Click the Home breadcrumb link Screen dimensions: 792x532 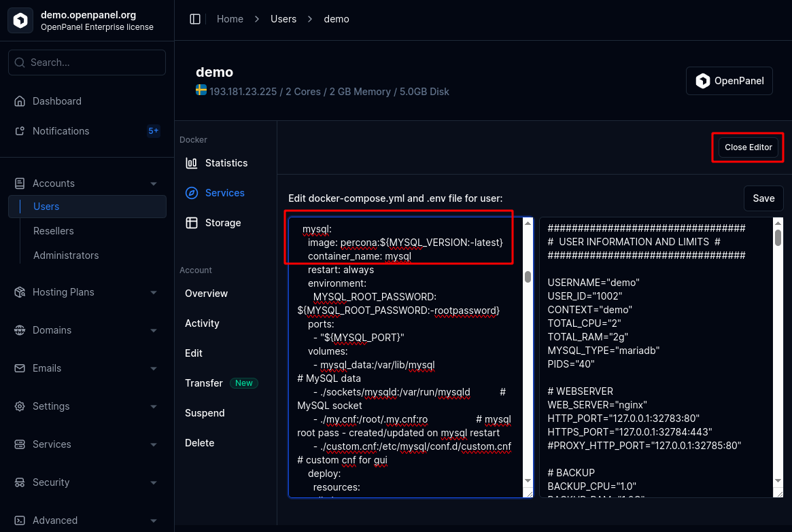pyautogui.click(x=230, y=19)
